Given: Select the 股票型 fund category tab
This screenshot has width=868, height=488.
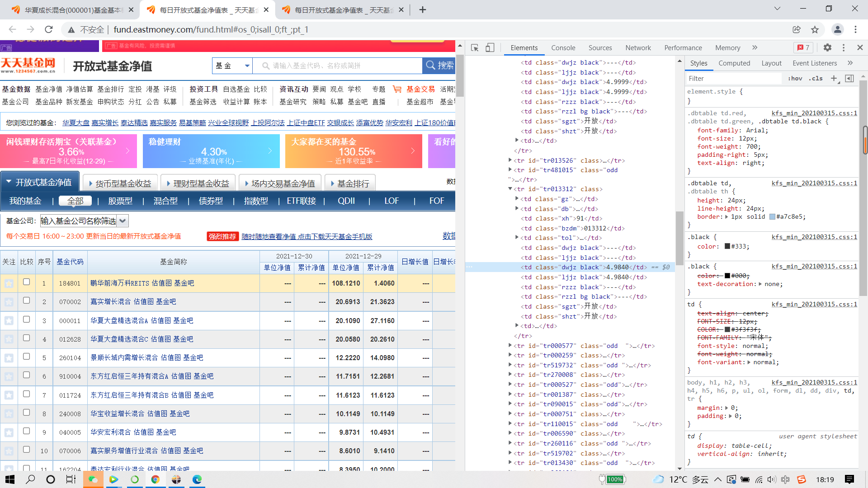Looking at the screenshot, I should pos(120,201).
